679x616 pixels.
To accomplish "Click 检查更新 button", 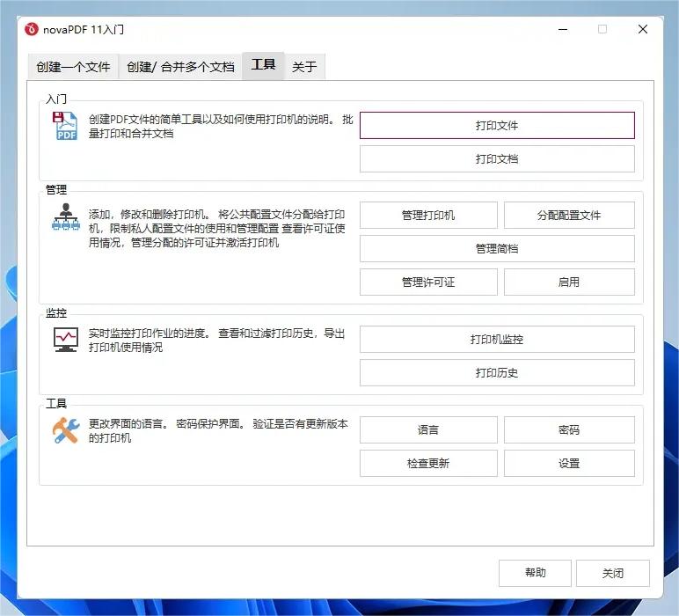I will (428, 464).
